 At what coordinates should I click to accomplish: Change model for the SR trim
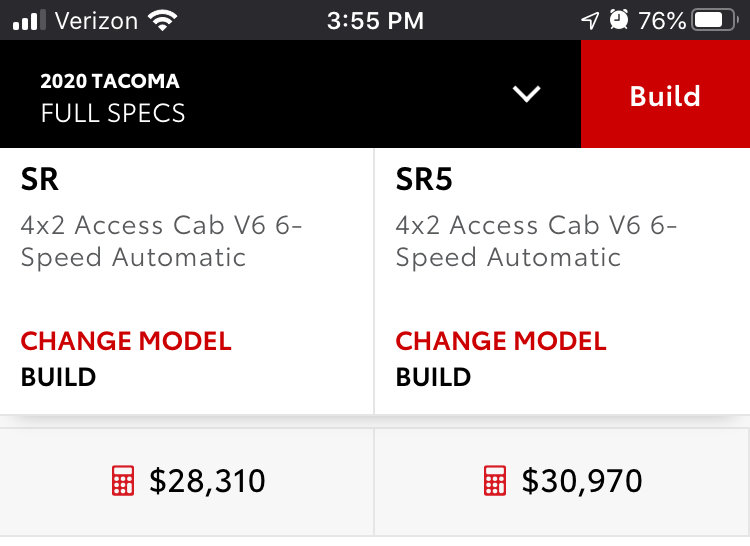126,341
